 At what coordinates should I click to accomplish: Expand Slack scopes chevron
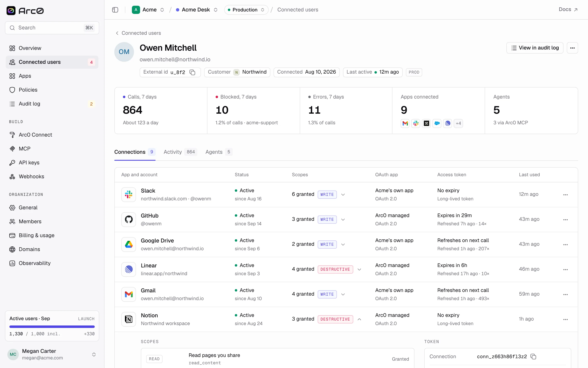click(343, 195)
